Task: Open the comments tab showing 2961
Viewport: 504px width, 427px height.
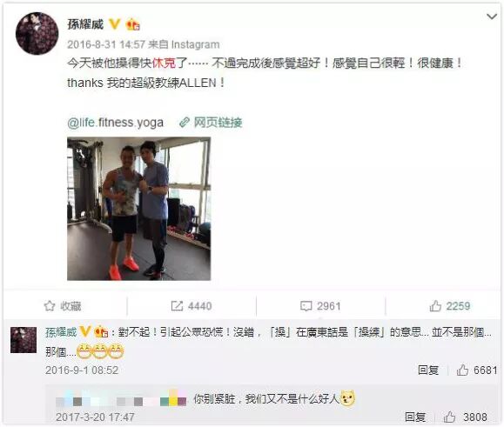Action: (x=320, y=306)
